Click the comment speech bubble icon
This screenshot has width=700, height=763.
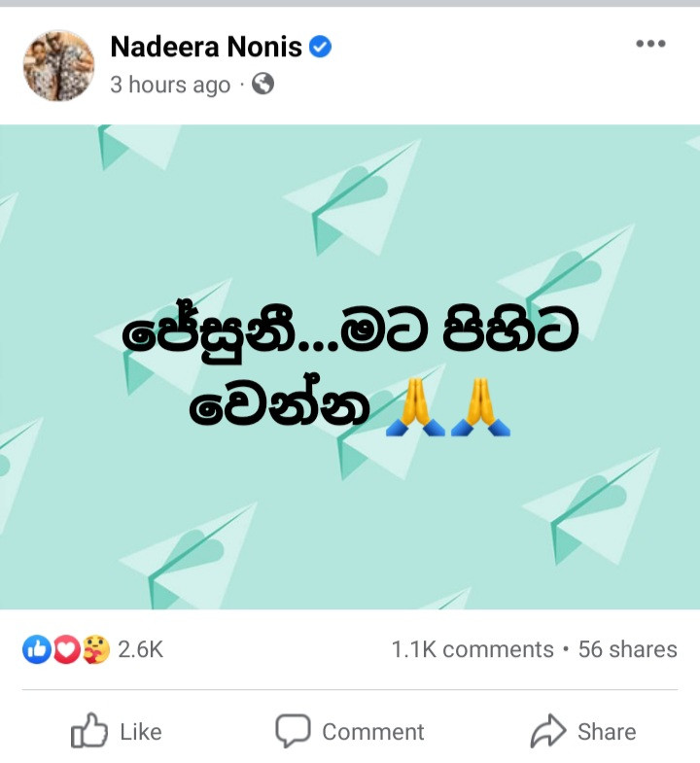[293, 730]
